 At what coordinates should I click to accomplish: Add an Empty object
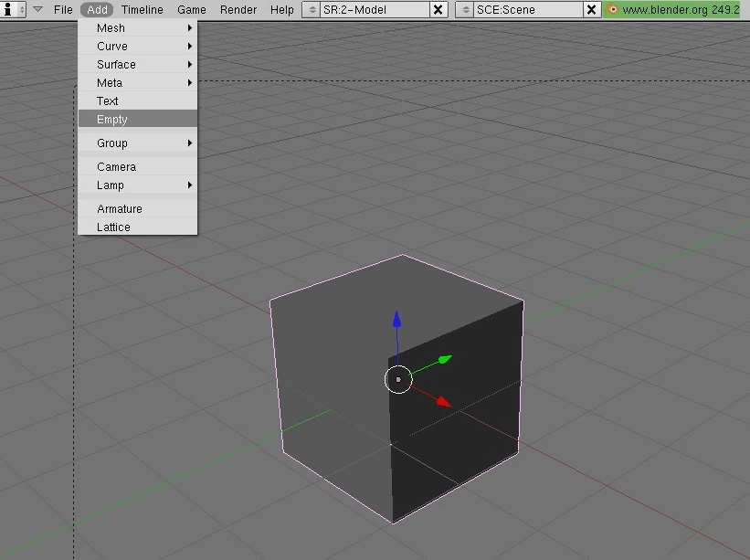(138, 119)
